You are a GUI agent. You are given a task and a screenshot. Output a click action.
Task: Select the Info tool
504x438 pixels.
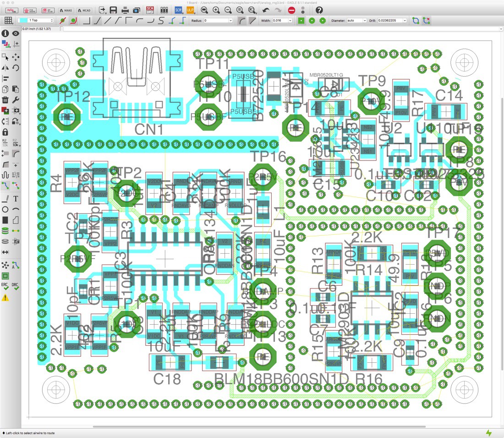5,33
